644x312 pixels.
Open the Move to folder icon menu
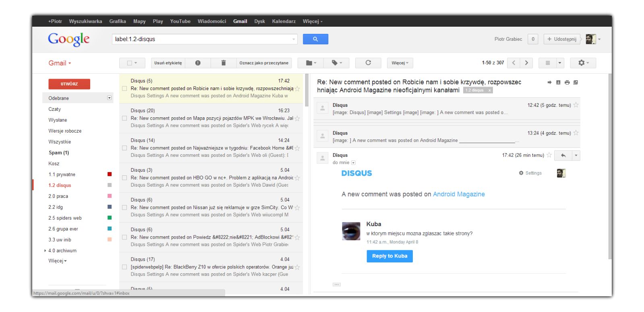click(x=311, y=63)
